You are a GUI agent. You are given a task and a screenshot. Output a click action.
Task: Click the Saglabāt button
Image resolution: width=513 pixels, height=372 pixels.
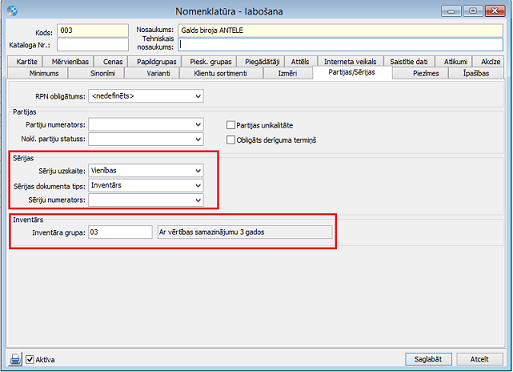coord(428,359)
